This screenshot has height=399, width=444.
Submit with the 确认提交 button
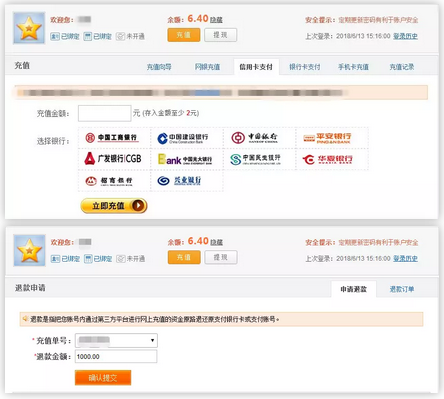103,378
